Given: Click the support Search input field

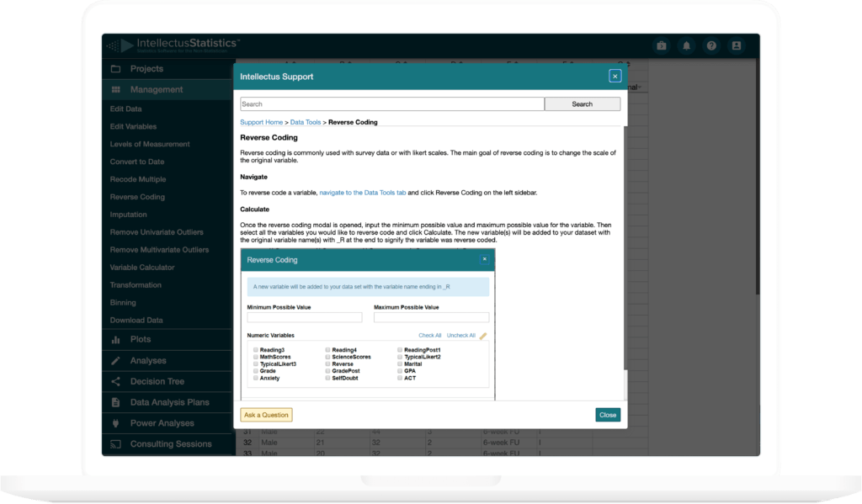Looking at the screenshot, I should [x=392, y=103].
